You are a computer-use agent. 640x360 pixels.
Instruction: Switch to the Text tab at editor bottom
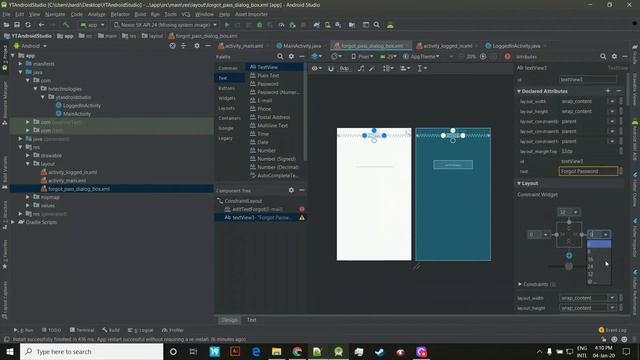(251, 320)
